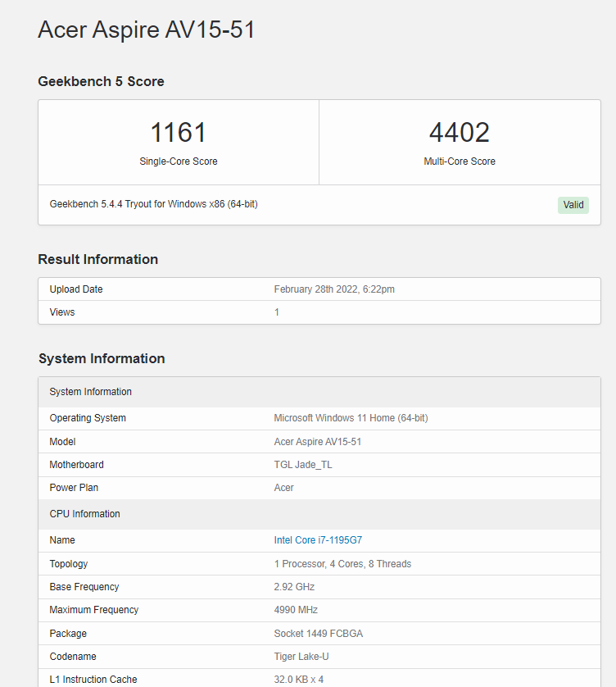Select the Geekbench 5 Score heading
This screenshot has width=616, height=687.
coord(101,81)
